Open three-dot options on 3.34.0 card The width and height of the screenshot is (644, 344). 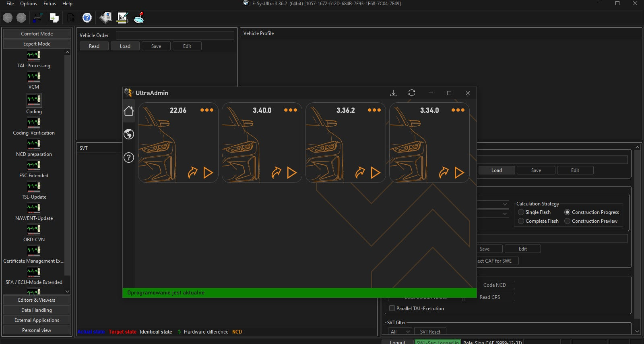point(458,110)
